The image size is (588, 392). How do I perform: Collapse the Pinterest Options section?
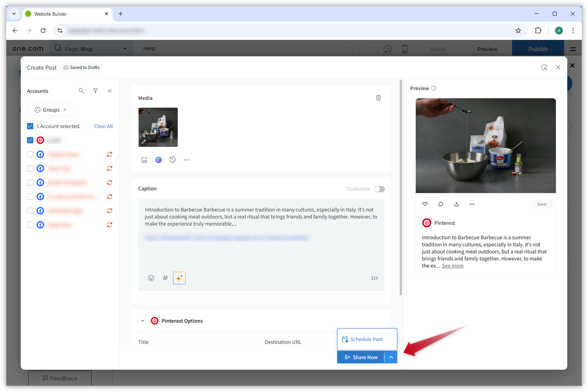coord(142,320)
